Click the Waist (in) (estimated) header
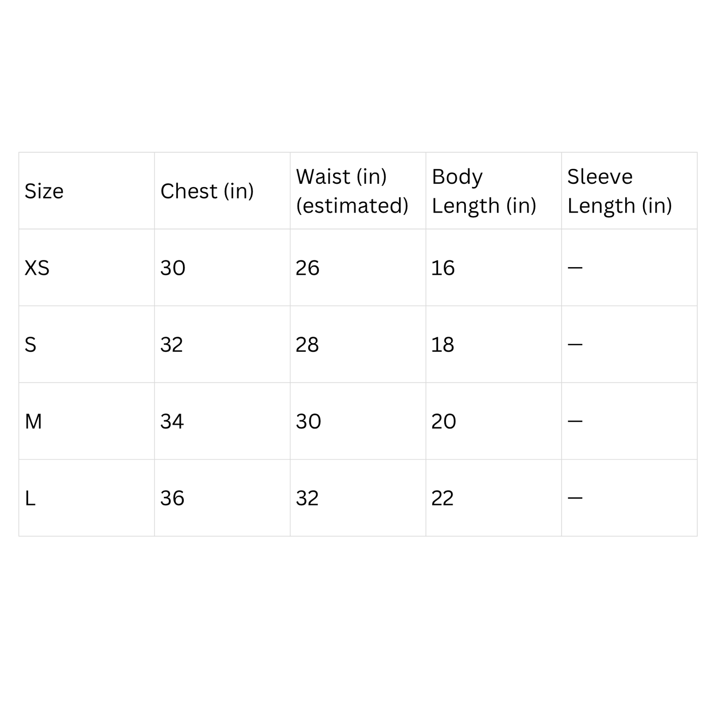Screen dimensions: 728x728 (x=352, y=191)
